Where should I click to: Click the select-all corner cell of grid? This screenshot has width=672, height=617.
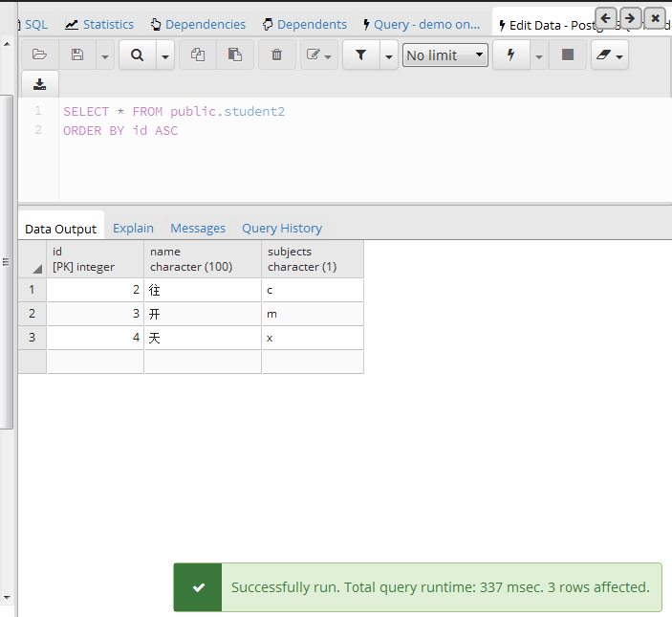[x=33, y=259]
